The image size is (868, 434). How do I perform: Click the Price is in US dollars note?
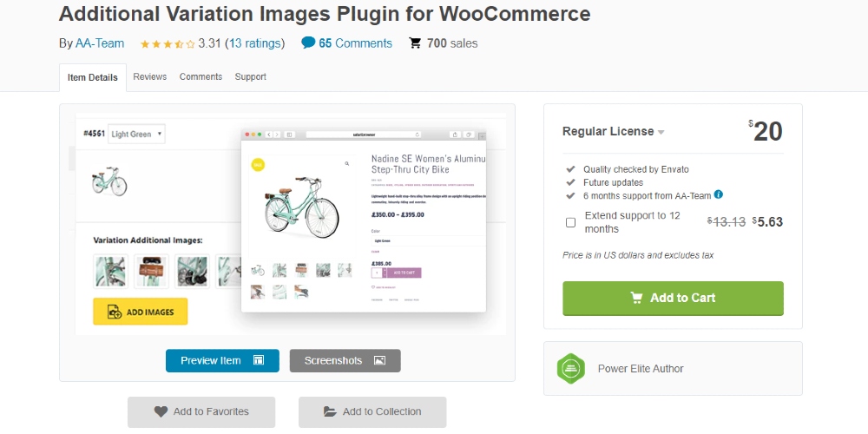[638, 255]
